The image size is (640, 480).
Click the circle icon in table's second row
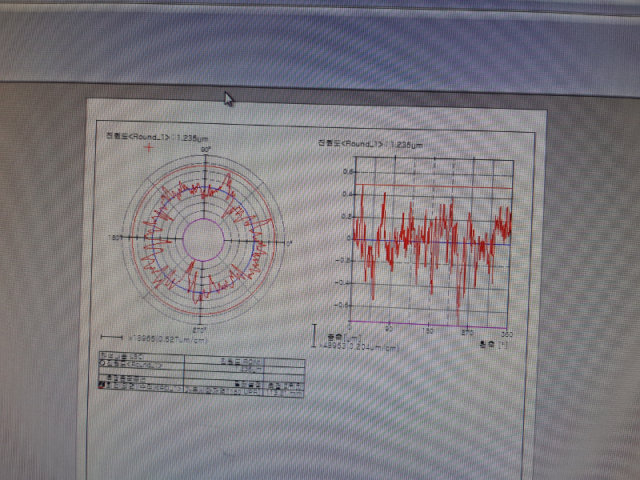tap(101, 366)
